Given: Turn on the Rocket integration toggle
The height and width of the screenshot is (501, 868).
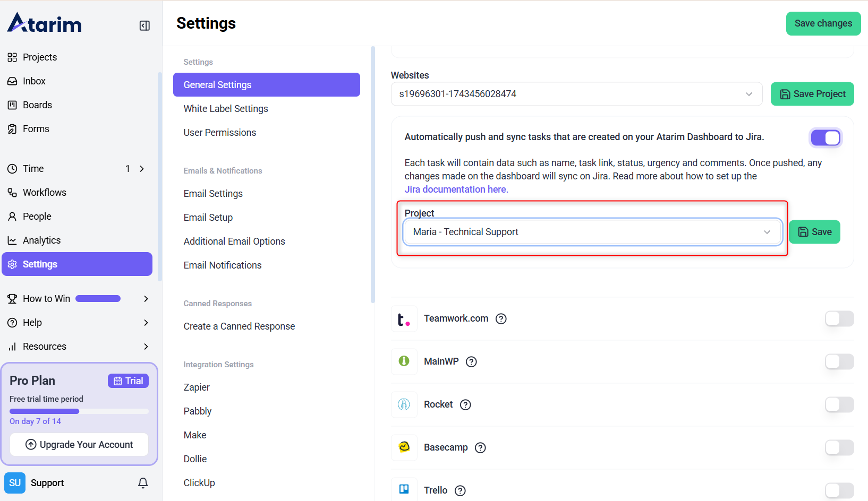Looking at the screenshot, I should point(839,404).
